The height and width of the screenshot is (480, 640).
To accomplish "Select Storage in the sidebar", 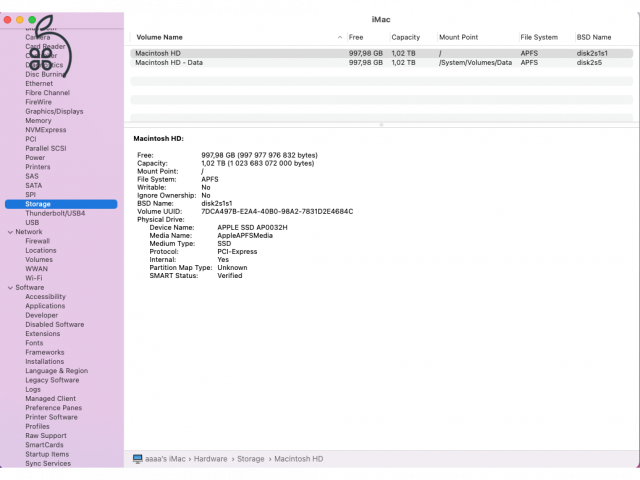I will click(x=61, y=204).
